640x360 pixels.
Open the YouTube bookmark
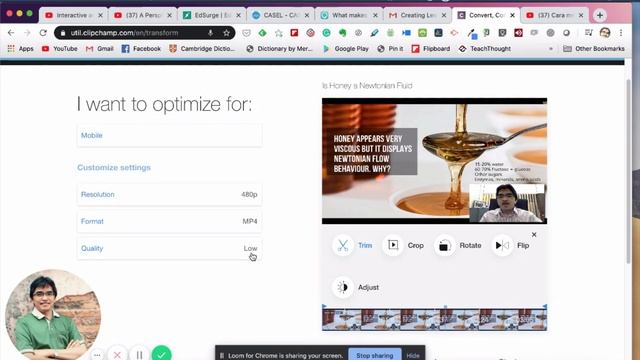coord(60,49)
